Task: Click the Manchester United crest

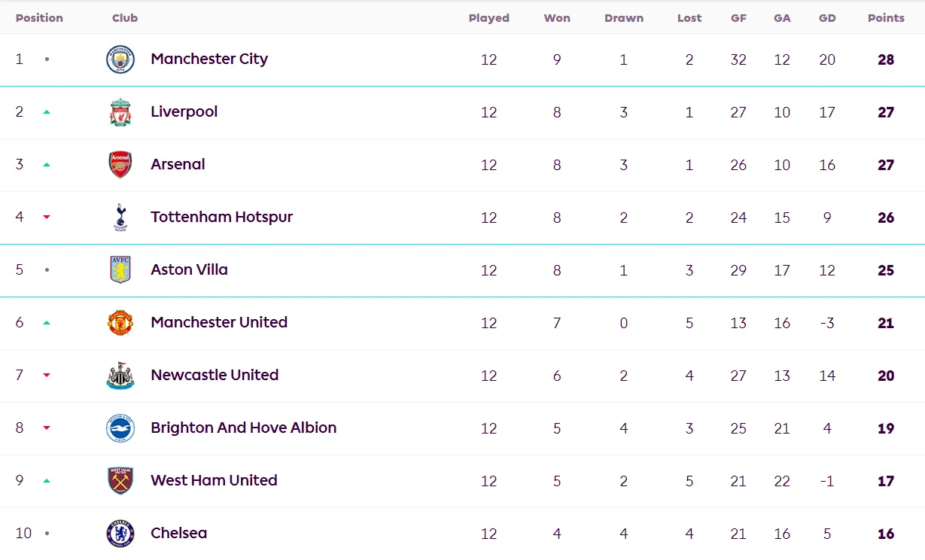Action: pos(120,323)
